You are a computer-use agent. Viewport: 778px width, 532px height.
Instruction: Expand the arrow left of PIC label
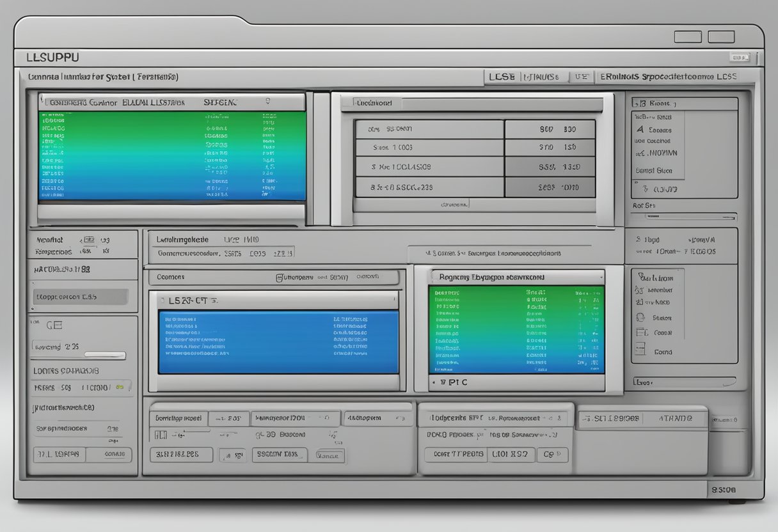tap(435, 382)
